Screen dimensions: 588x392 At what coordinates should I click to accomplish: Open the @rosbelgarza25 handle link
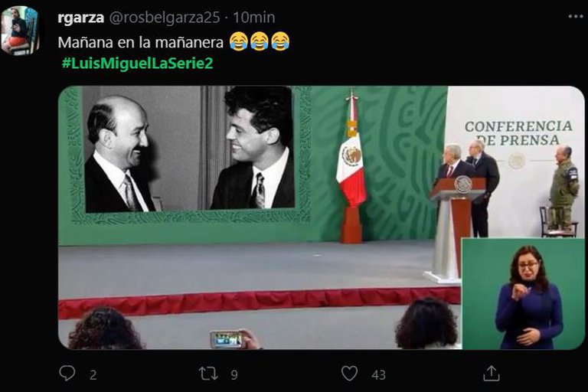point(165,18)
